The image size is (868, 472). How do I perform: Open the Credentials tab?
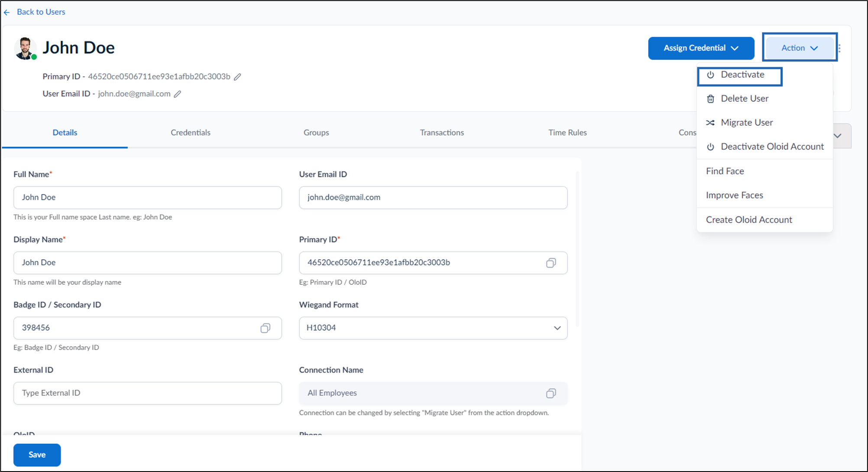[x=191, y=133]
